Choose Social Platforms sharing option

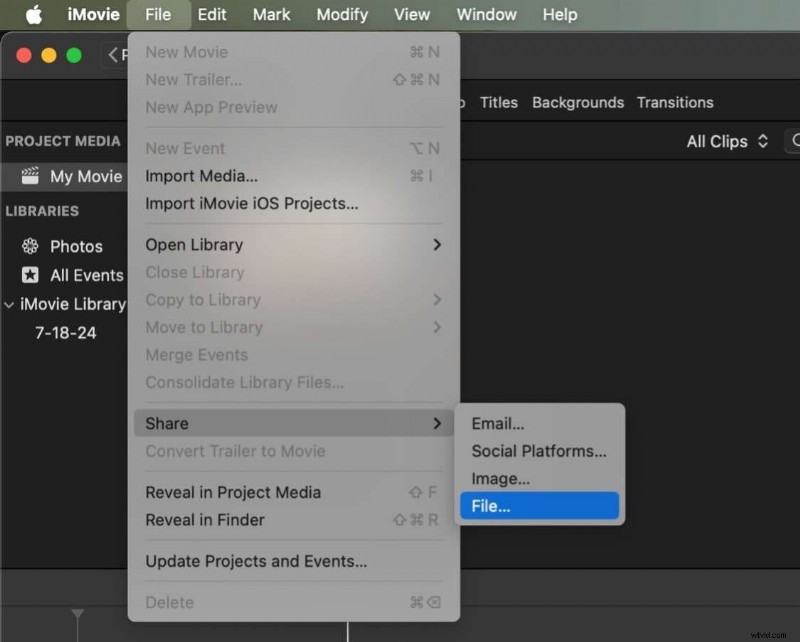pyautogui.click(x=540, y=451)
